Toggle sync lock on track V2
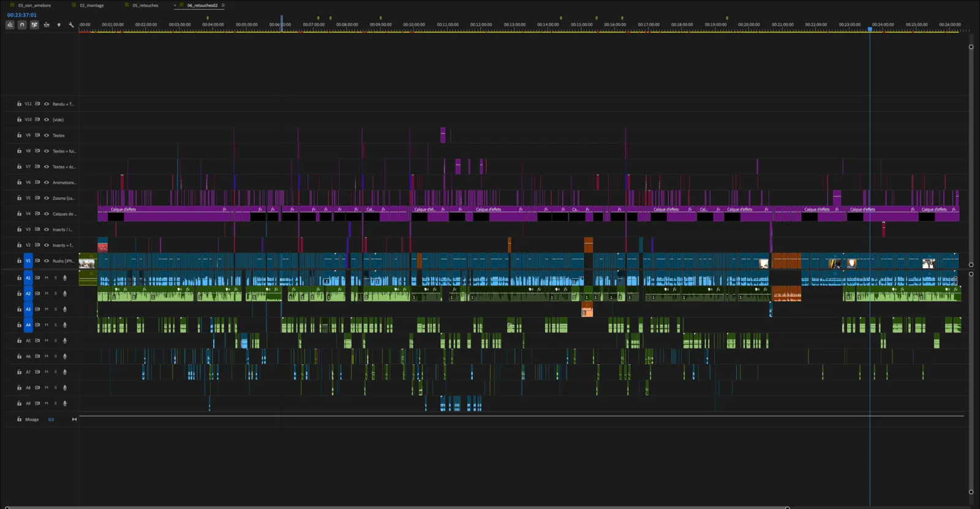This screenshot has height=509, width=980. (x=37, y=245)
